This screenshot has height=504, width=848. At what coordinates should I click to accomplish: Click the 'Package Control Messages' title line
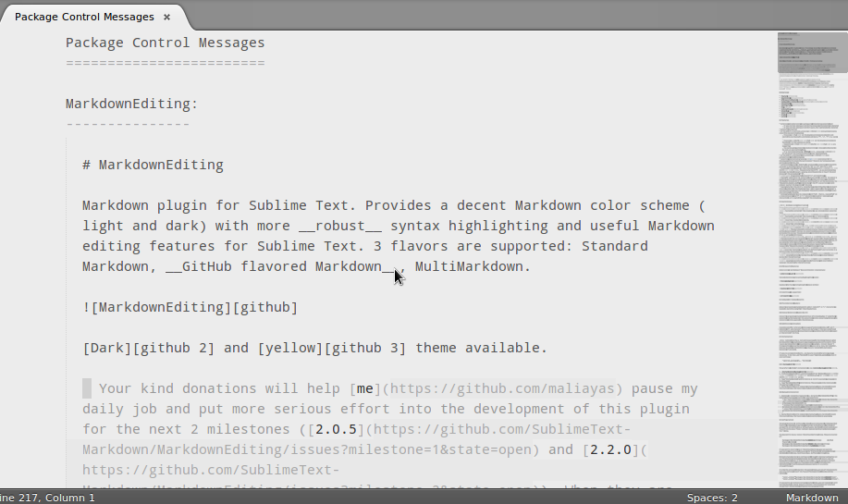(x=166, y=43)
